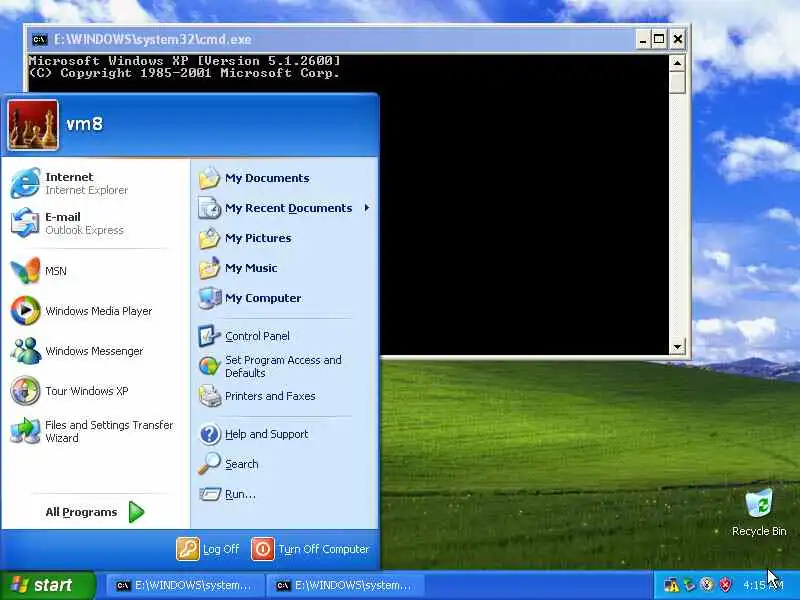Click the network warning tray icon
This screenshot has width=800, height=600.
672,585
